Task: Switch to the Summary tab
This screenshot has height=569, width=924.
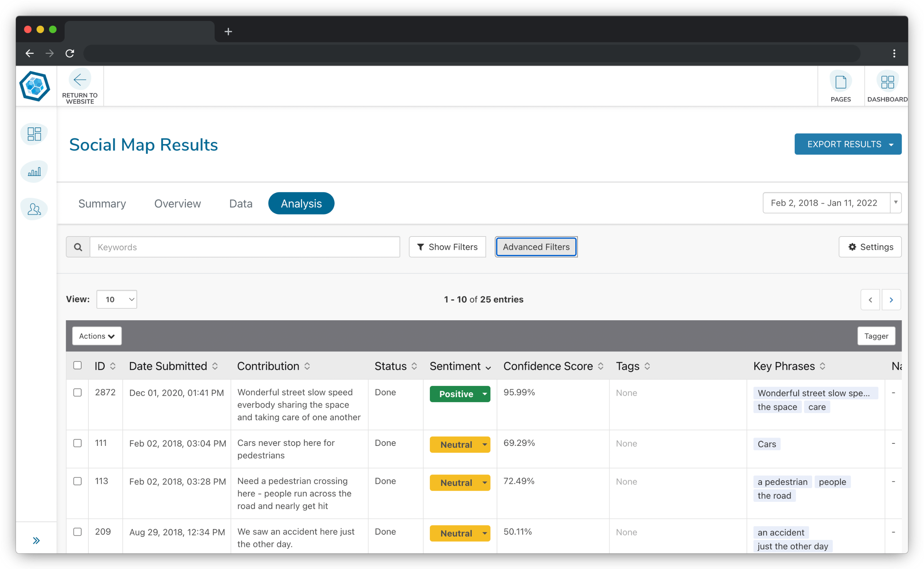Action: point(102,203)
